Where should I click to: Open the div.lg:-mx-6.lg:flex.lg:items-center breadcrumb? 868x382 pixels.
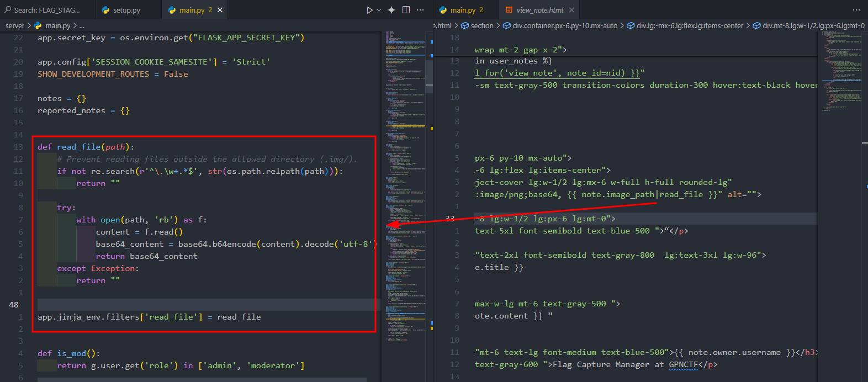click(x=690, y=25)
